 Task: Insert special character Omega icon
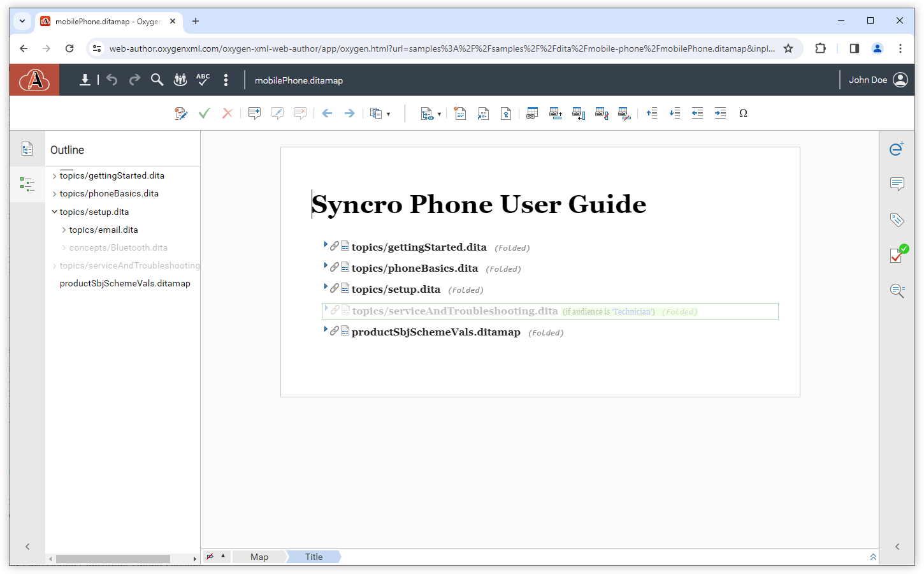pos(743,114)
